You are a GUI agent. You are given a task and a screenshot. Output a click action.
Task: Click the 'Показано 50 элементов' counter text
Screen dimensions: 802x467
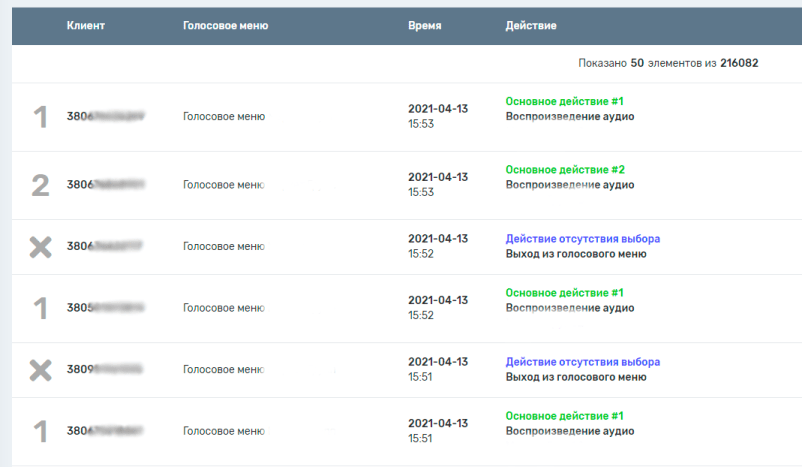[x=667, y=63]
